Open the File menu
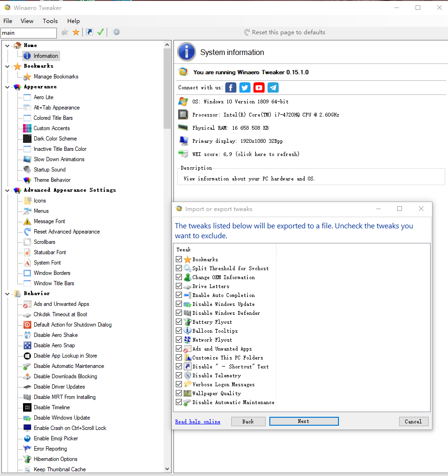Screen dimensions: 448x476 click(x=8, y=21)
